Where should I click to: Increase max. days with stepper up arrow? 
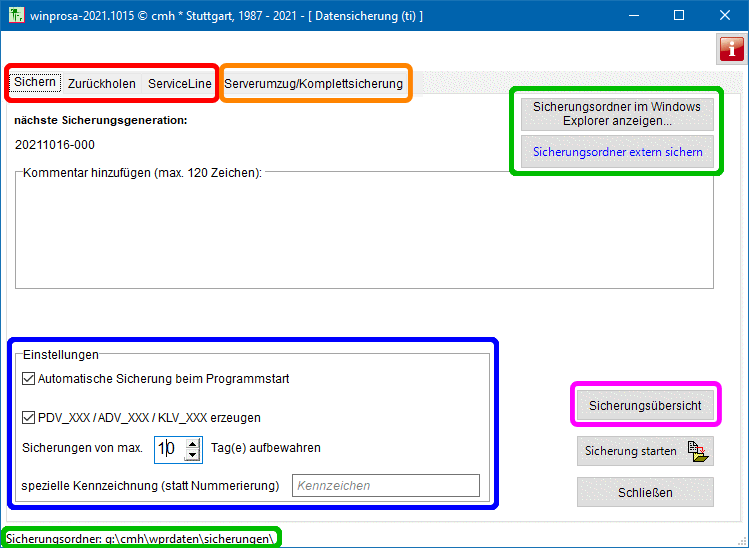point(193,442)
